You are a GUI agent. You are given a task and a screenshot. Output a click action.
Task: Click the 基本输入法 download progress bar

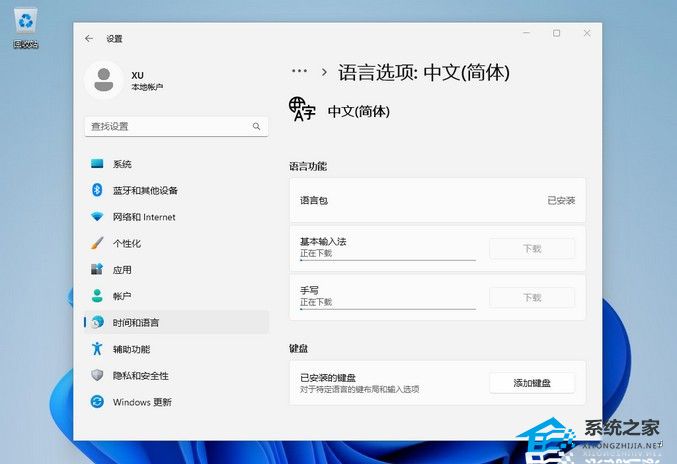pos(388,260)
